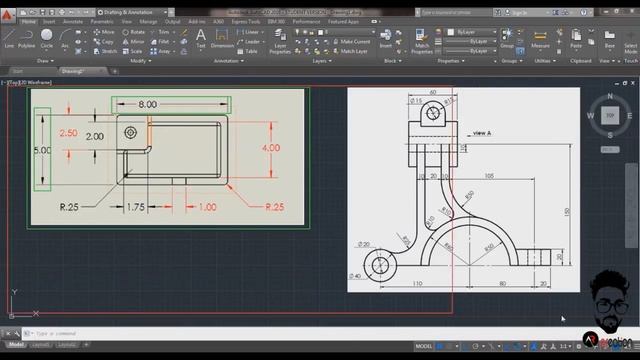Open the Drafting & Annotation workspace dropdown

click(133, 13)
